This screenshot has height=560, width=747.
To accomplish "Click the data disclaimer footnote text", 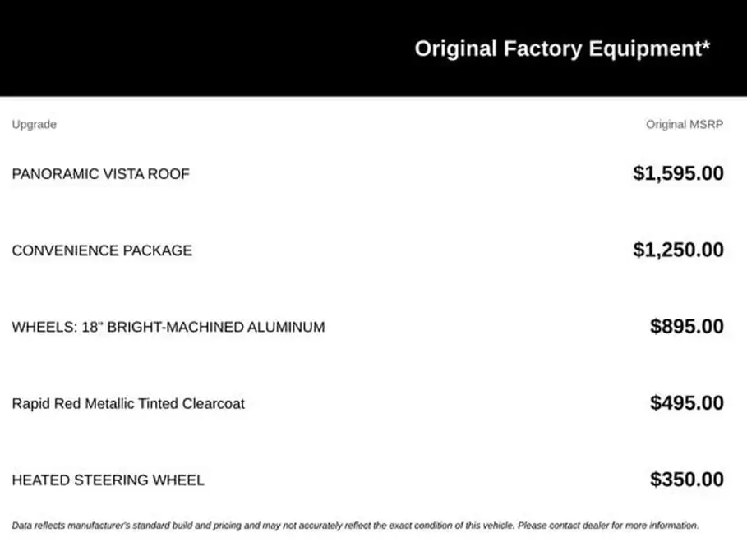I will coord(355,526).
